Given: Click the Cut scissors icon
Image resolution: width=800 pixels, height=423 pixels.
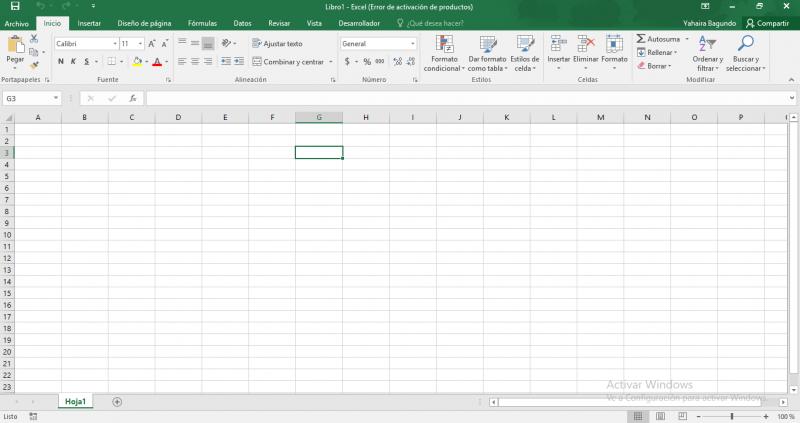Looking at the screenshot, I should pos(34,38).
